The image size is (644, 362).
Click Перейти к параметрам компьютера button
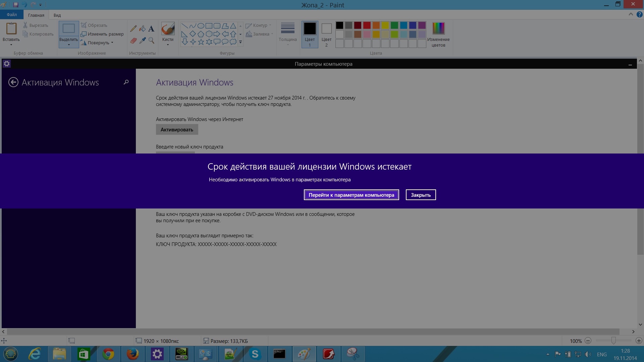[x=351, y=195]
